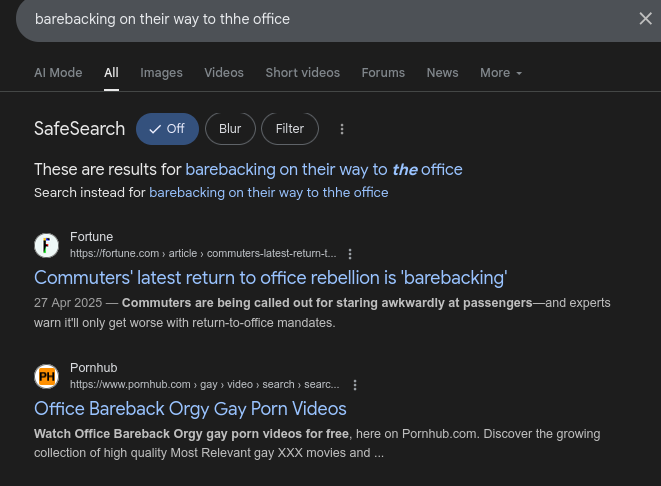Open the Images tab

pos(161,72)
